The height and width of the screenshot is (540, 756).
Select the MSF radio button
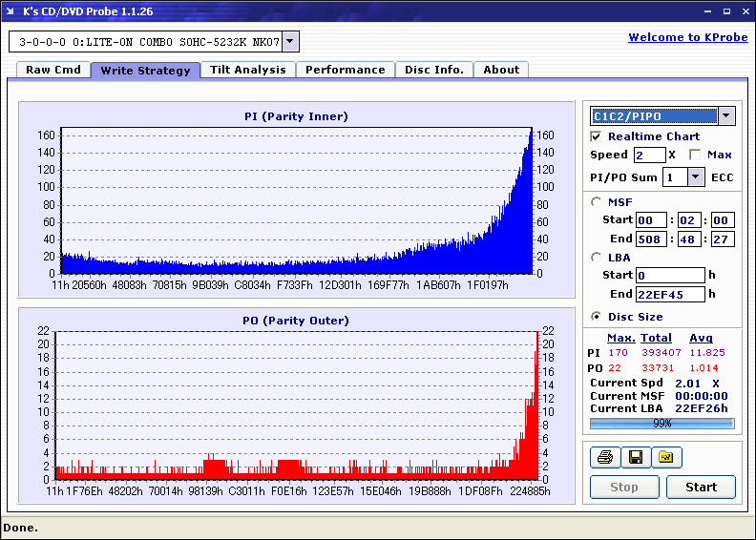597,202
